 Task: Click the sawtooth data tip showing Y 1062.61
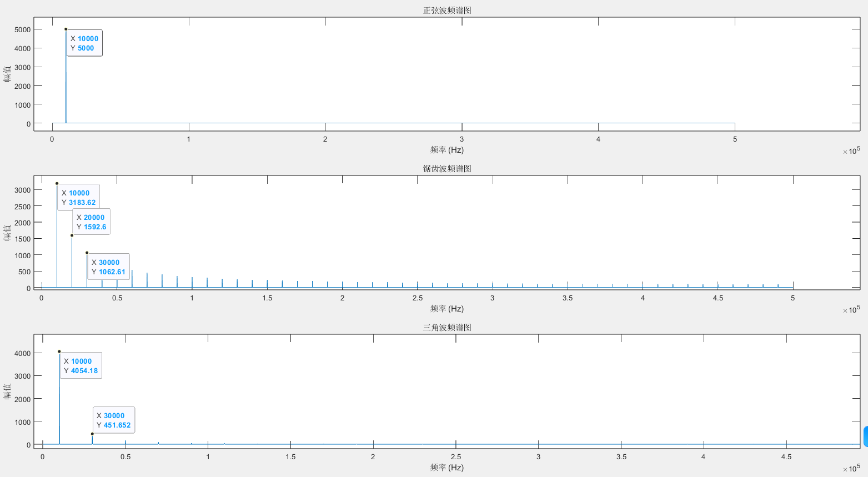[108, 267]
